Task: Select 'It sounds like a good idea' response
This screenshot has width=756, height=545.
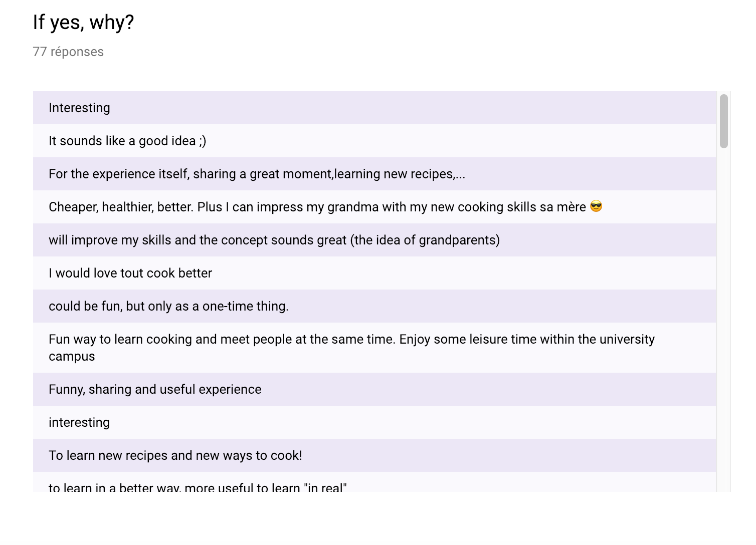Action: 374,141
